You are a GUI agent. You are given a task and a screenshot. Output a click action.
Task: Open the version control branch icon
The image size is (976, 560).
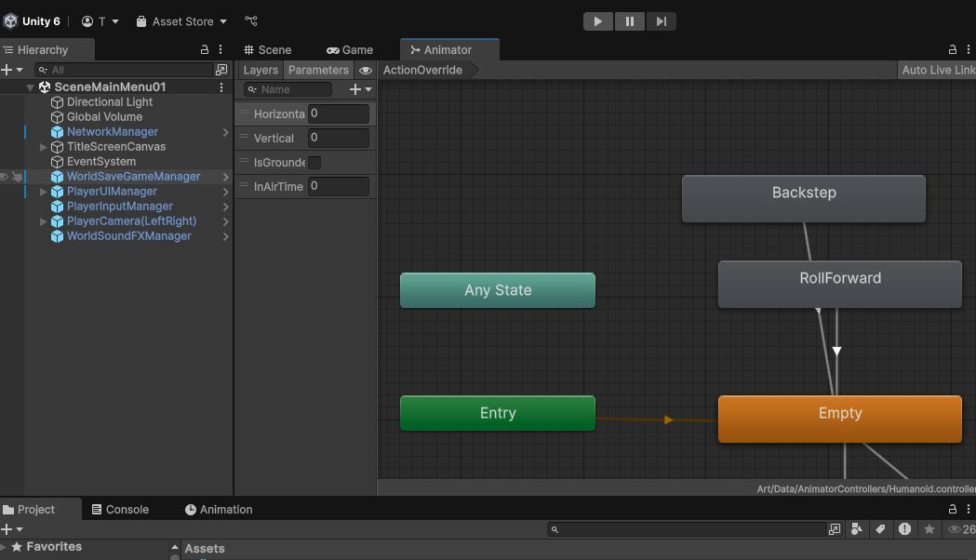coord(251,21)
